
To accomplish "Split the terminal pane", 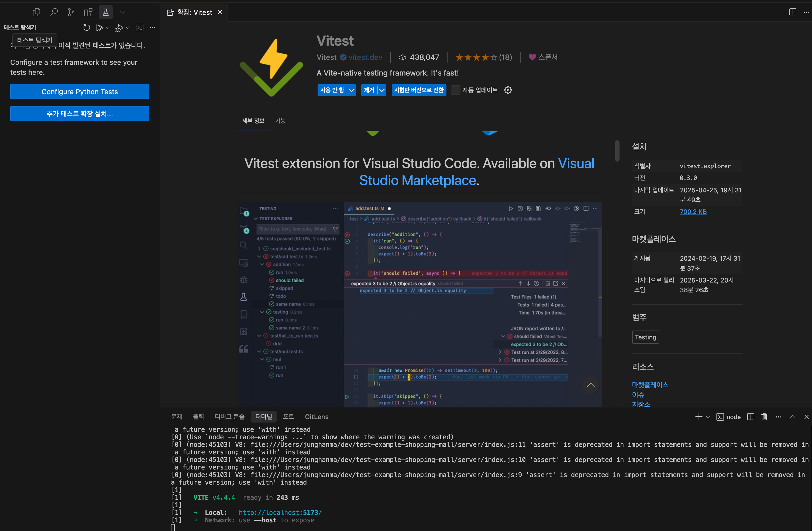I will [751, 417].
